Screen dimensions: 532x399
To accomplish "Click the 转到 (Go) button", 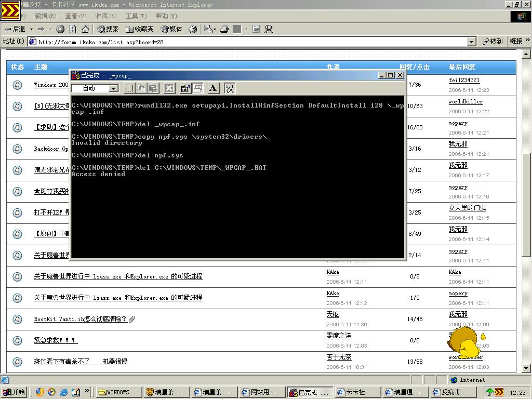I will (493, 42).
